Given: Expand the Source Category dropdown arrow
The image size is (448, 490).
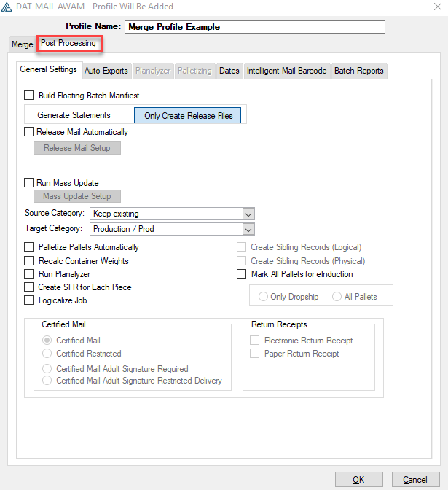Looking at the screenshot, I should tap(248, 214).
